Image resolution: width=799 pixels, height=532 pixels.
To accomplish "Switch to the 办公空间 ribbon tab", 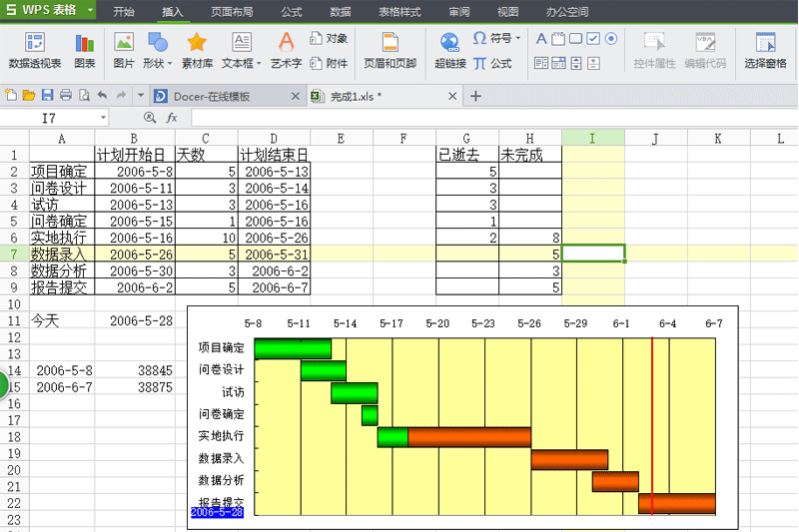I will click(x=567, y=12).
